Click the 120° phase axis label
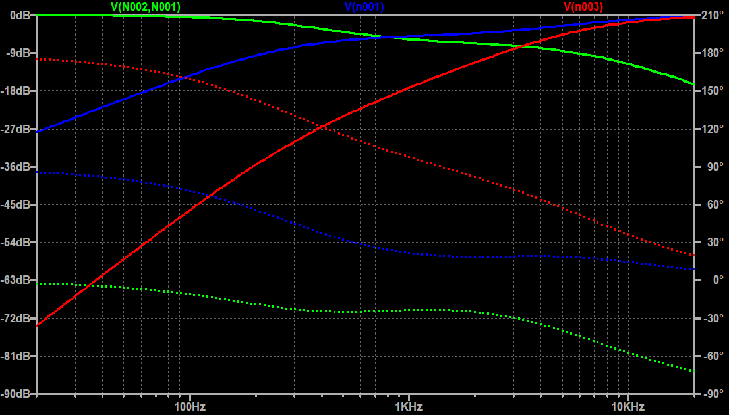Image resolution: width=731 pixels, height=416 pixels. [x=711, y=129]
